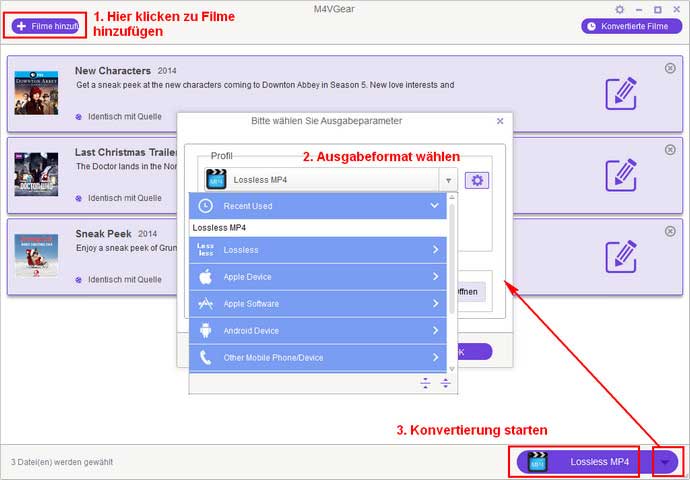The height and width of the screenshot is (480, 690).
Task: Open the Profil combo box Lossless MP4
Action: click(330, 180)
